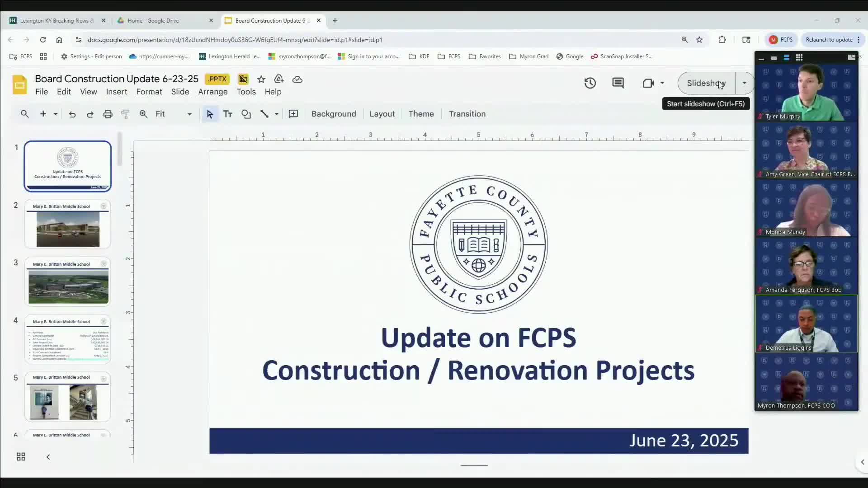Click the print icon in toolbar
The image size is (868, 488).
pos(108,114)
